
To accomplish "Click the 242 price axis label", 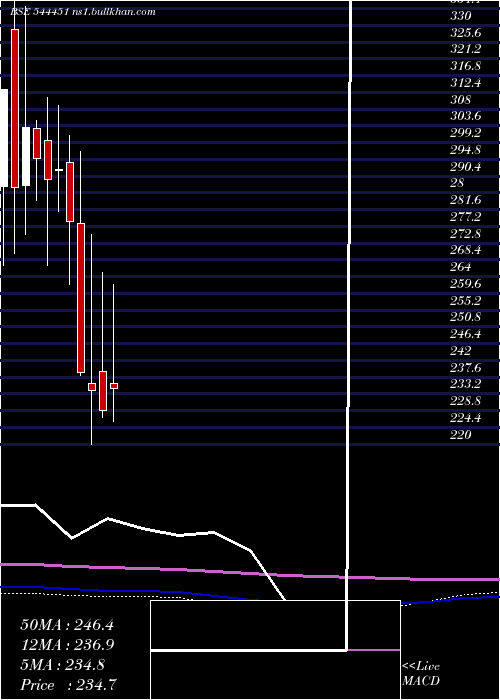I will click(461, 350).
